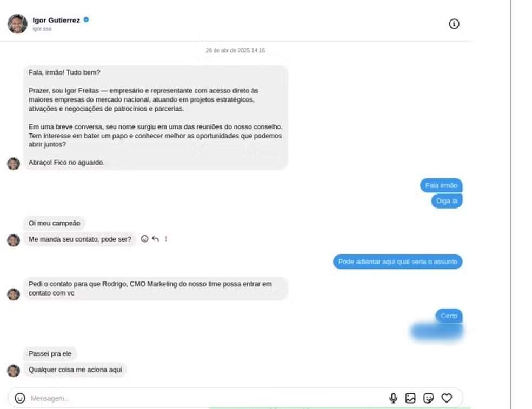
Task: Open Igor Gutierrez profile name
Action: (x=56, y=20)
